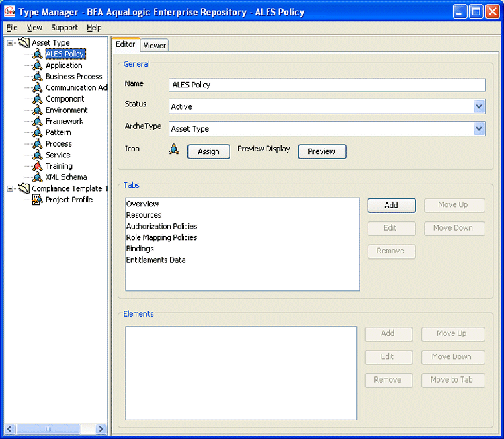The height and width of the screenshot is (439, 504).
Task: Click the Communication Adapter tree icon
Action: (x=38, y=87)
